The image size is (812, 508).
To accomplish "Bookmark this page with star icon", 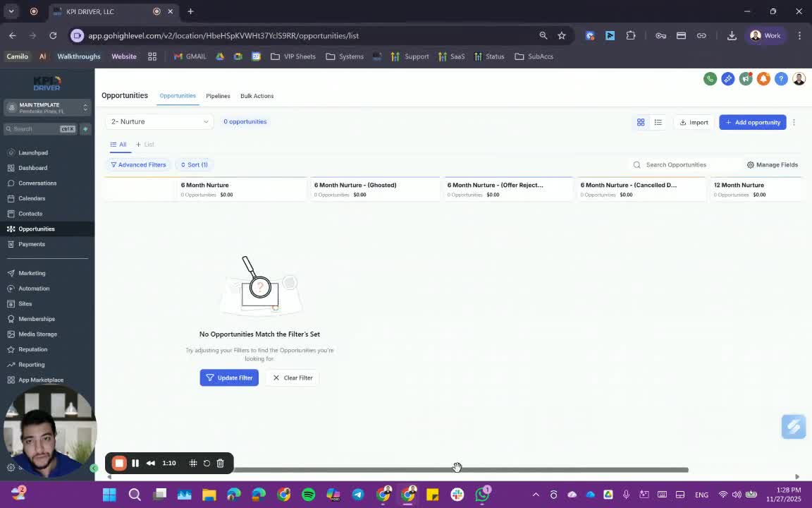I will [562, 36].
